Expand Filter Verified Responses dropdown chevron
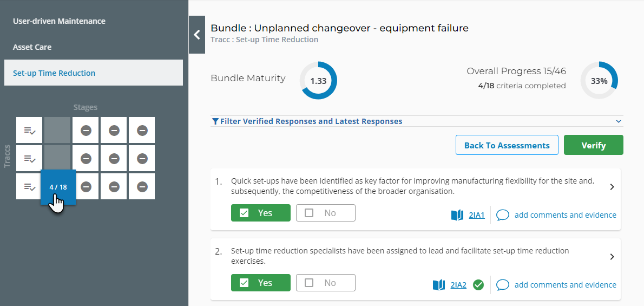Viewport: 644px width, 306px height. 619,121
